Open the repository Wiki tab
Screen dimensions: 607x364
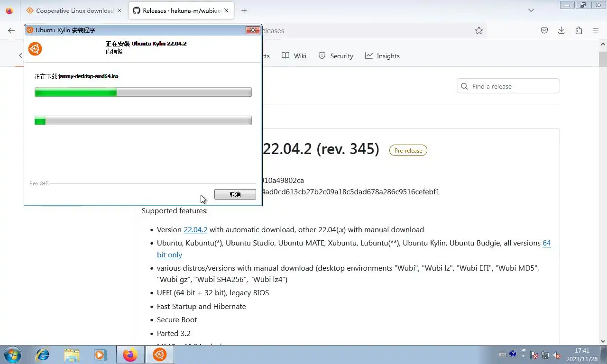294,56
